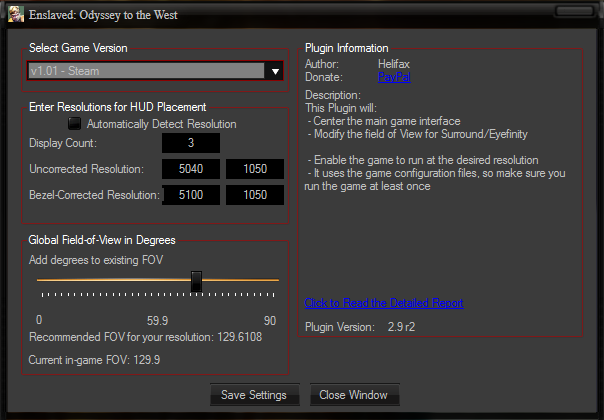Open the game version dropdown arrow
604x420 pixels.
275,71
